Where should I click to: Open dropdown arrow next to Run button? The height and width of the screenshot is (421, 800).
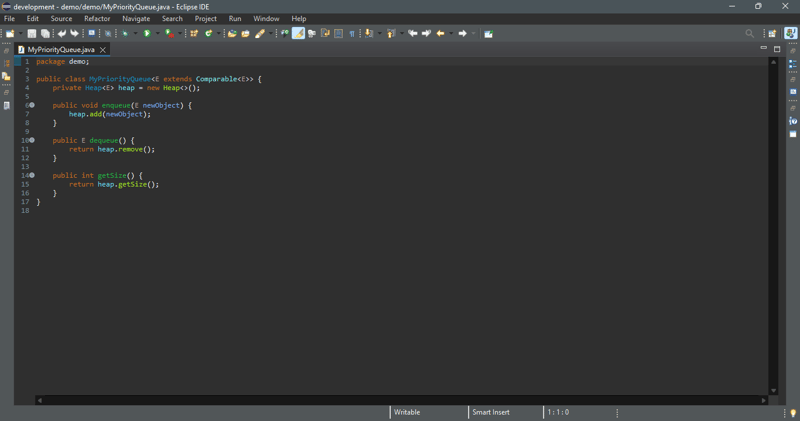(156, 34)
